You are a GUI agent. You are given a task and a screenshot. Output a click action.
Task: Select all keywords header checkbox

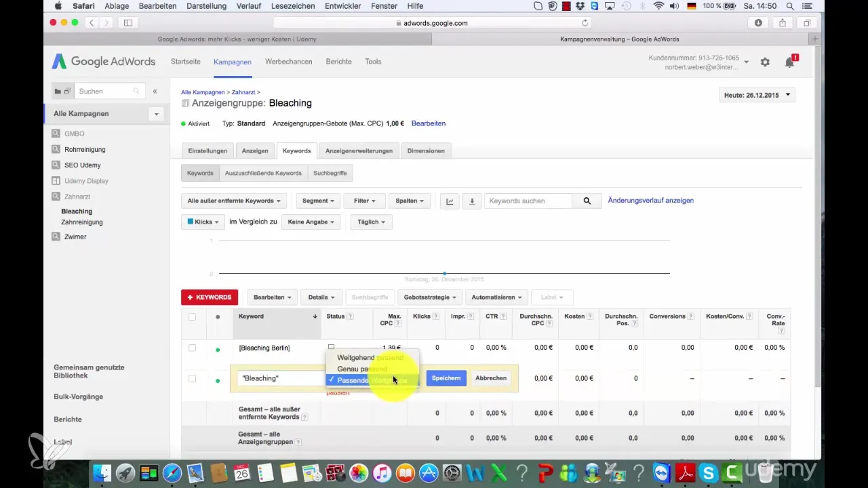[192, 317]
